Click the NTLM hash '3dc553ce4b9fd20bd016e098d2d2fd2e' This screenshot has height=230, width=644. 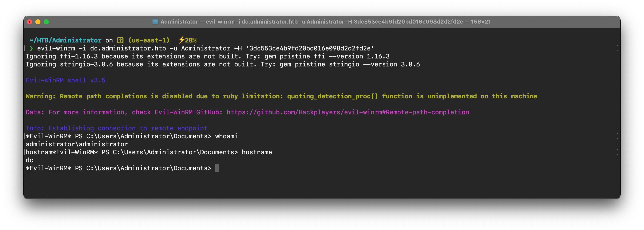310,48
